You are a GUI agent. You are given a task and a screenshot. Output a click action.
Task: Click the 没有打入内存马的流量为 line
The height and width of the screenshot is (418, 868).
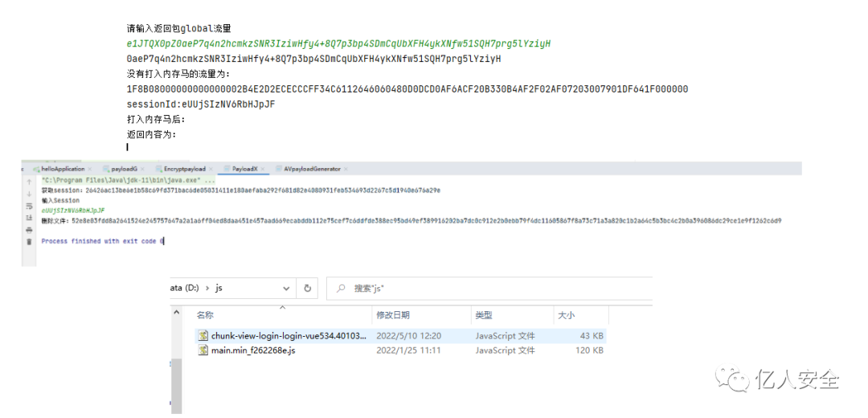pyautogui.click(x=178, y=74)
